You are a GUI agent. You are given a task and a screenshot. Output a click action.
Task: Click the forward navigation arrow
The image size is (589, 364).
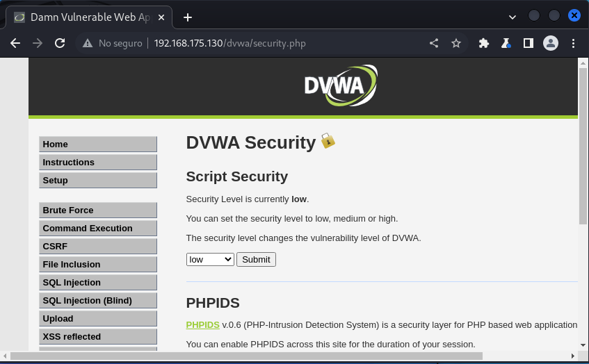click(x=37, y=43)
